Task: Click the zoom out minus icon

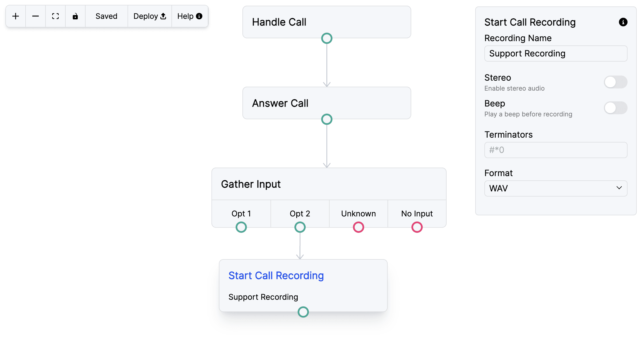Action: click(36, 16)
